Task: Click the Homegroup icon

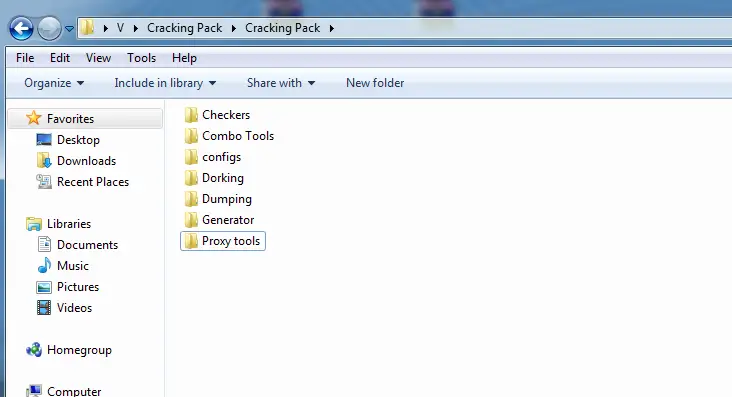Action: [x=34, y=350]
